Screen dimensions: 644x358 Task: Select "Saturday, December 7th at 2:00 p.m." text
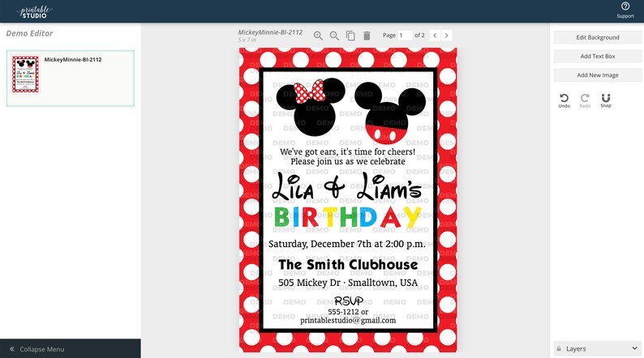click(347, 244)
